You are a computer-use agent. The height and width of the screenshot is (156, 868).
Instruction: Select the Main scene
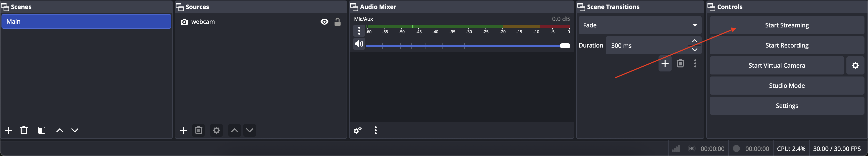tap(86, 22)
